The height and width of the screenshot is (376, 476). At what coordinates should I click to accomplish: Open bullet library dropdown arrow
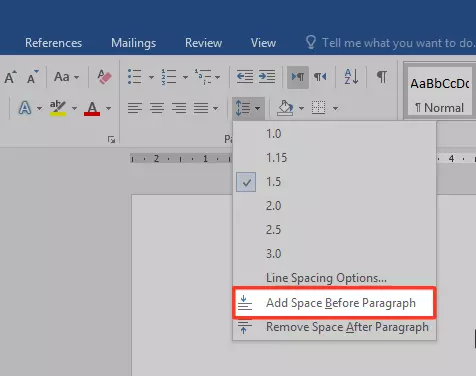[x=151, y=77]
